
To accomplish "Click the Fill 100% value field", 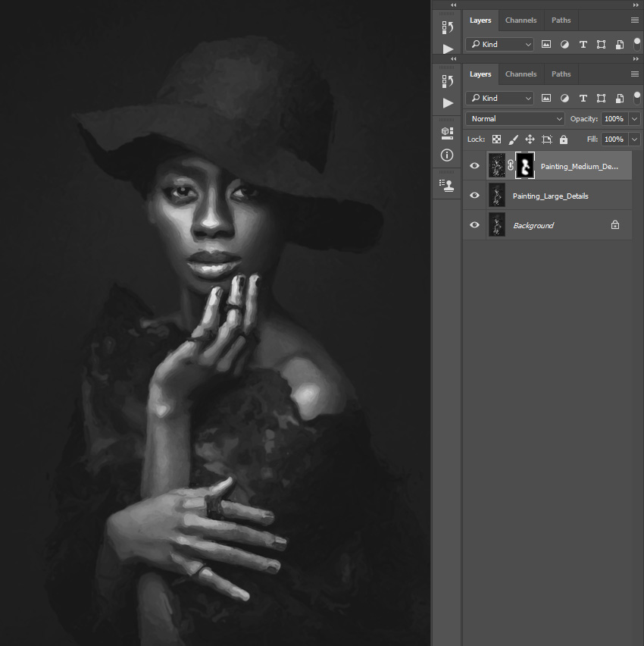I will 614,140.
